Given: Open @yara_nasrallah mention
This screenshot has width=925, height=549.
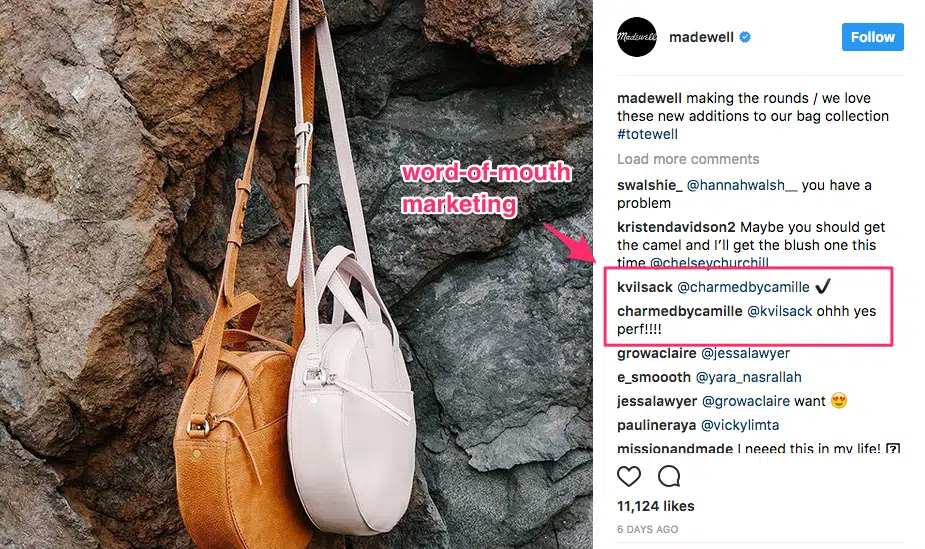Looking at the screenshot, I should coord(749,377).
